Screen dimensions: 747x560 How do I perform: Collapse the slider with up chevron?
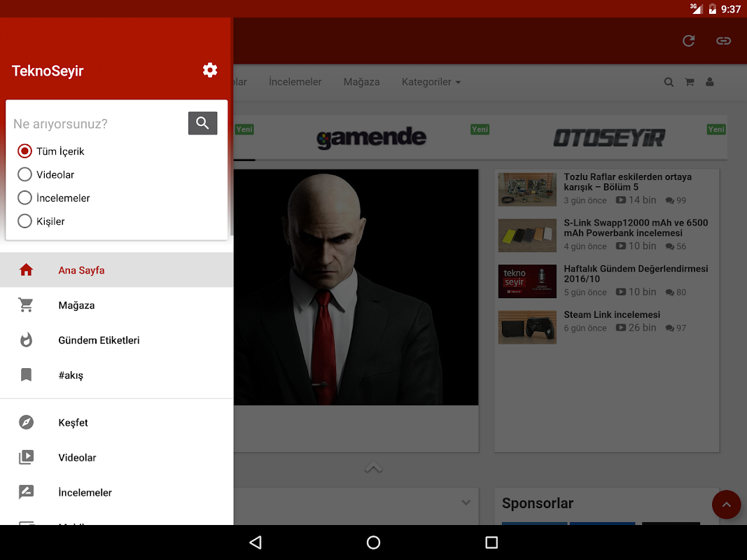coord(374,467)
